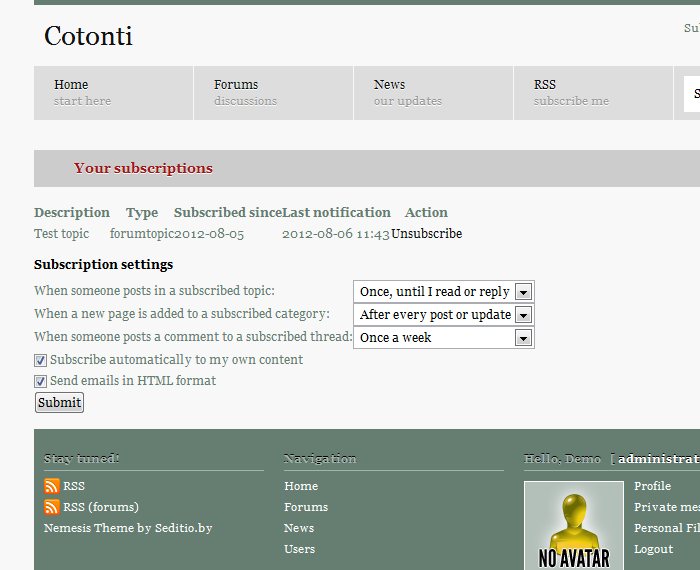Image resolution: width=700 pixels, height=570 pixels.
Task: Open the RSS (forums) footer link
Action: pos(101,507)
